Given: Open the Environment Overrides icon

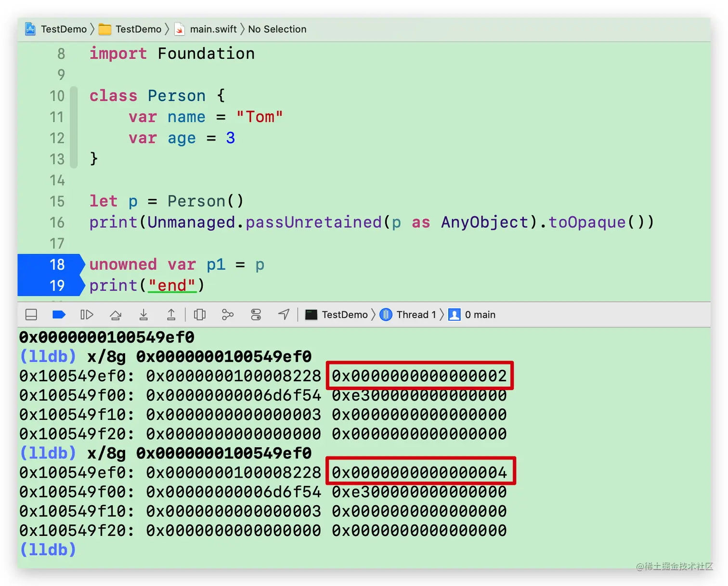Looking at the screenshot, I should [256, 315].
